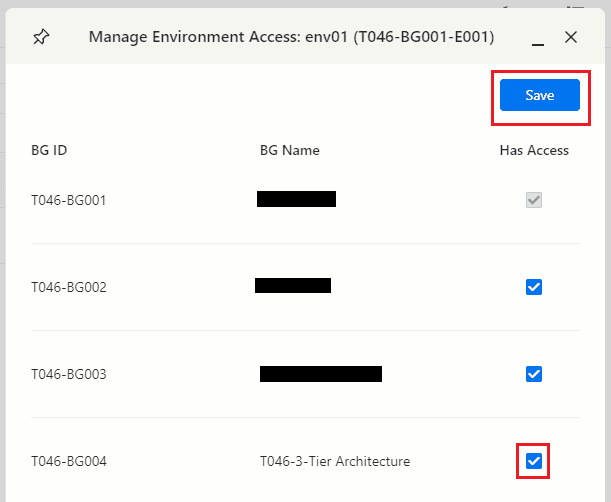Select the T046-BG001 ID cell
The width and height of the screenshot is (611, 502).
69,200
